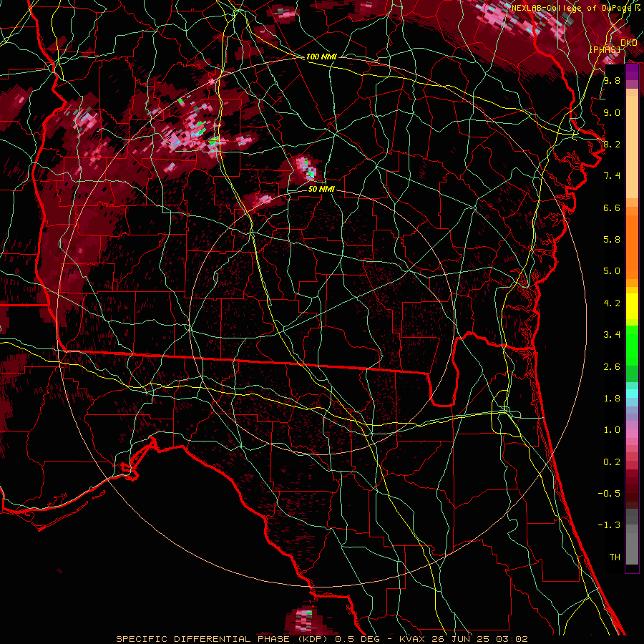Click the [PHAS] legend unit label
The image size is (644, 644).
[x=605, y=49]
